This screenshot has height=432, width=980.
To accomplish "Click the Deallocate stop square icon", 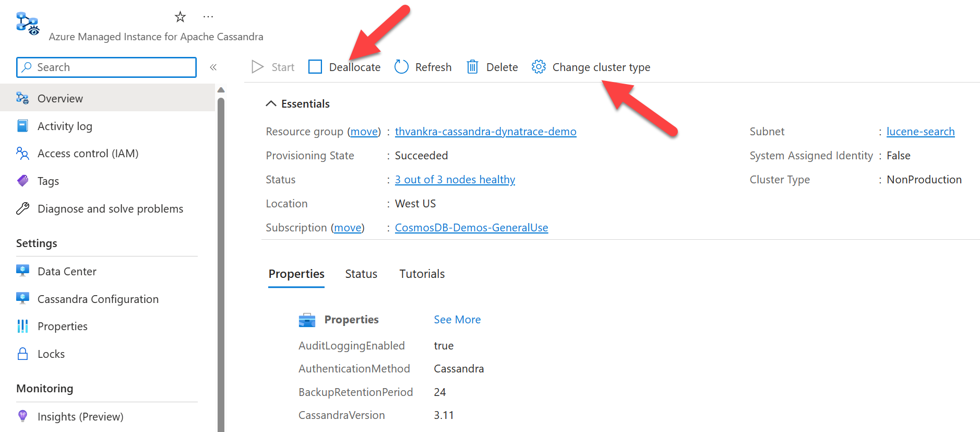I will (315, 67).
